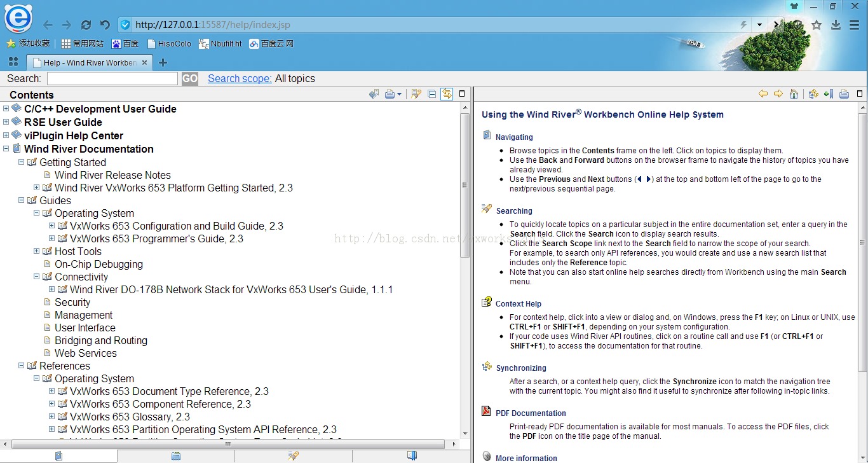The width and height of the screenshot is (868, 463).
Task: Click browser Forward navigation arrow
Action: click(66, 25)
